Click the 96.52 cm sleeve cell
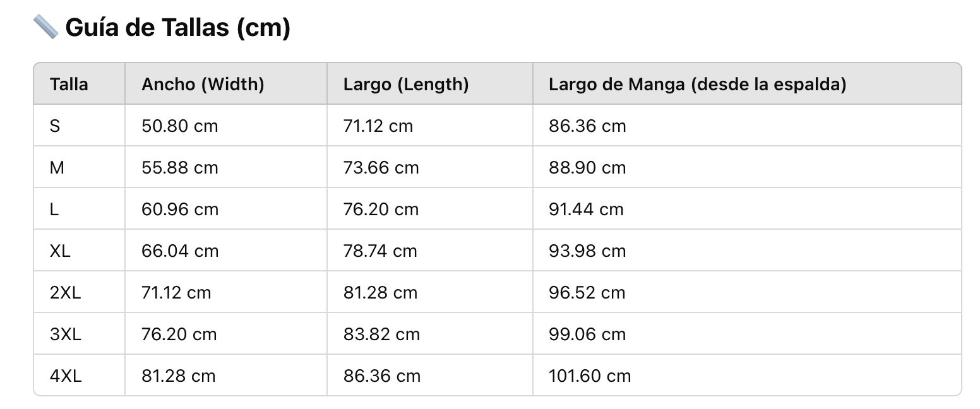The image size is (980, 409). click(587, 293)
